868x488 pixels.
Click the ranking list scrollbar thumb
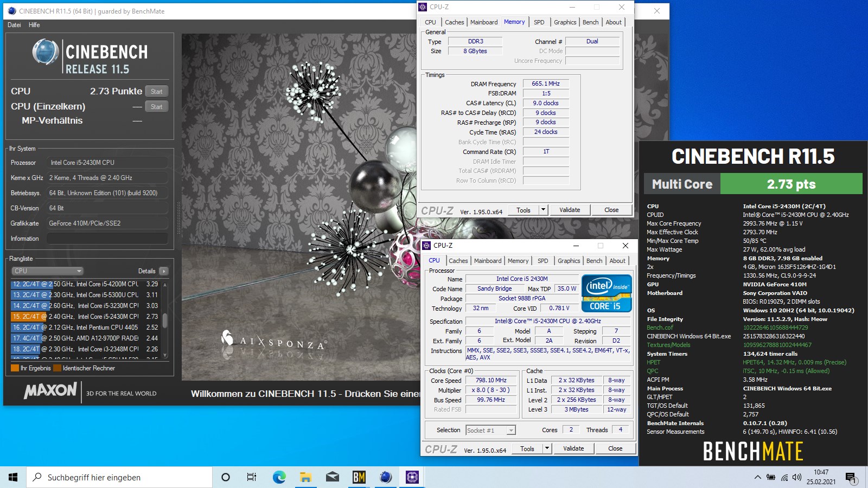165,320
